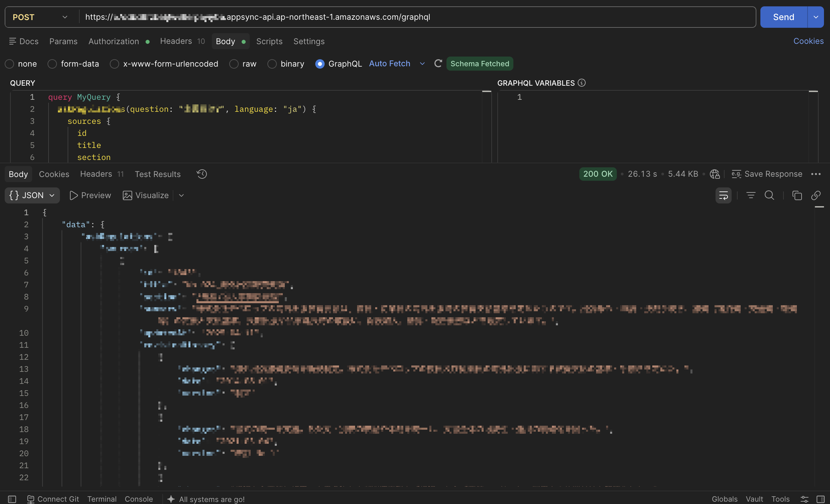This screenshot has height=504, width=830.
Task: Select the request Body tab
Action: click(x=230, y=41)
